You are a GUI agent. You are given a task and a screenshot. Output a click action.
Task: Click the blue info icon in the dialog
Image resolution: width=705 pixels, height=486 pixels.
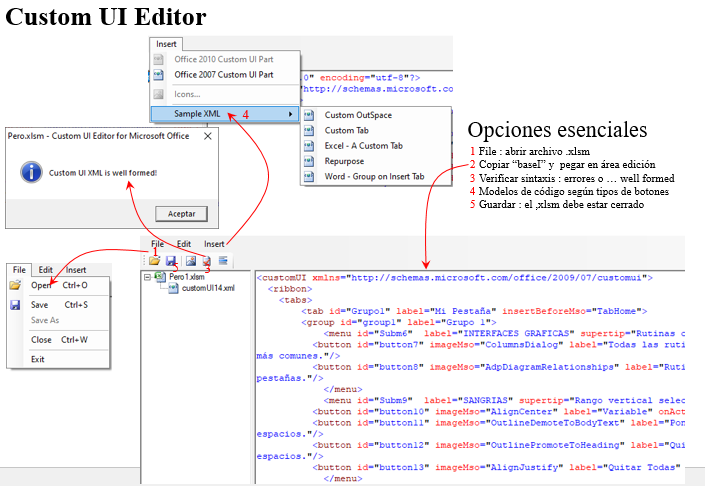click(31, 172)
